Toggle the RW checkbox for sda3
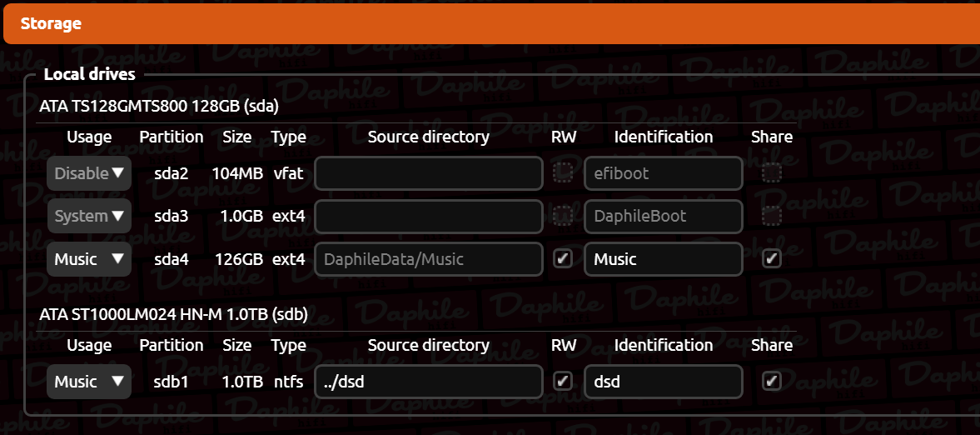This screenshot has width=980, height=435. pos(563,215)
